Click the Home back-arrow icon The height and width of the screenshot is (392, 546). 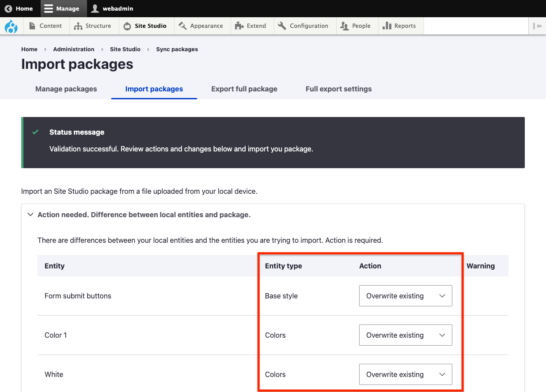8,8
